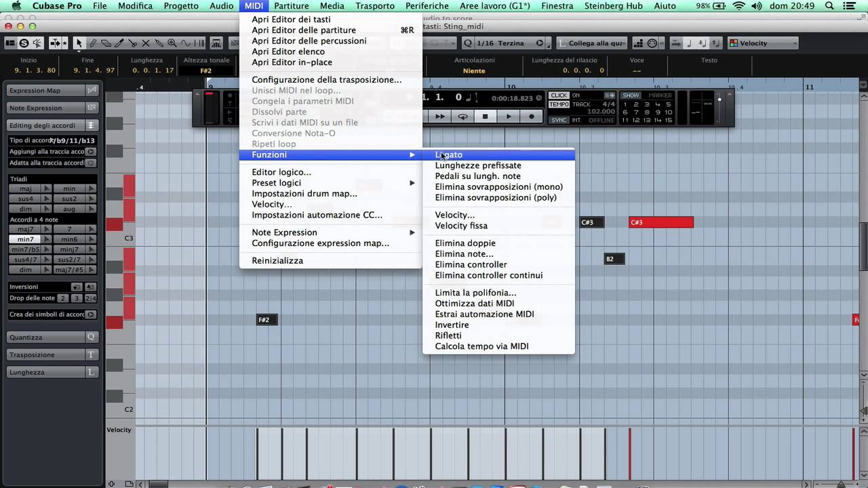Click the Quantizza Q section icon
This screenshot has width=868, height=488.
(x=91, y=338)
